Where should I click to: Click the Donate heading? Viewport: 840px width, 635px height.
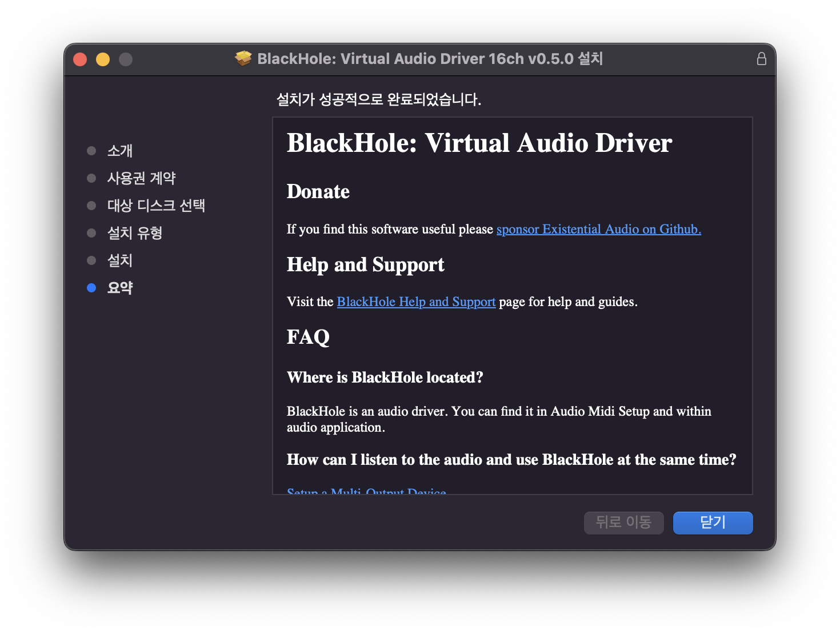(x=318, y=192)
